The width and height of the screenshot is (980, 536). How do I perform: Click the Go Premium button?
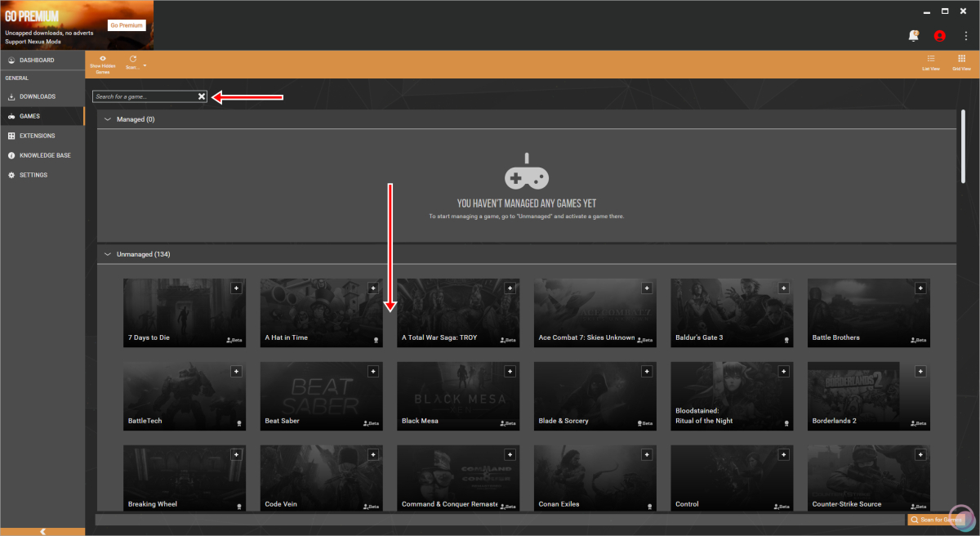pyautogui.click(x=127, y=25)
